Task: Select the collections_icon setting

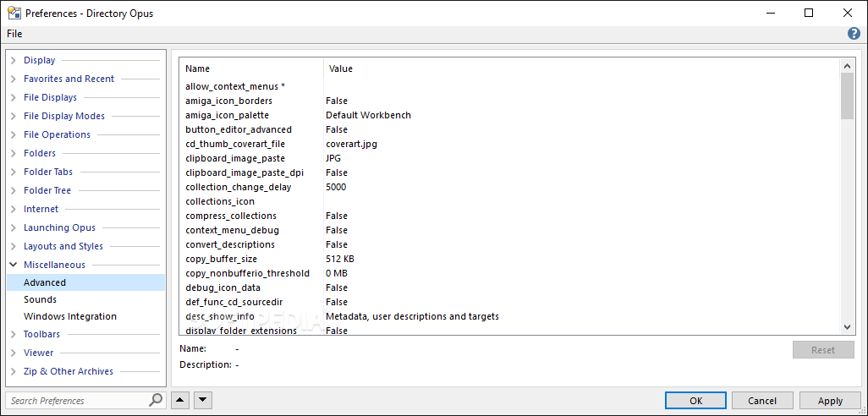Action: (x=220, y=201)
